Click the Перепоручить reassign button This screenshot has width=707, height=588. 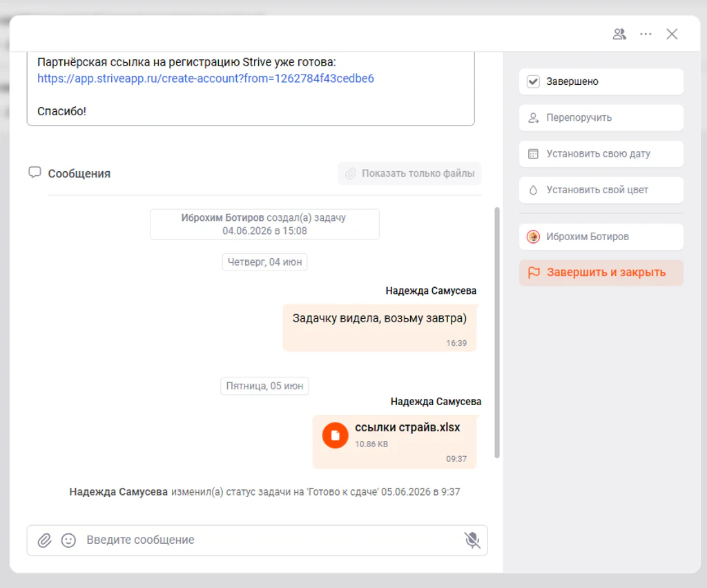pos(601,117)
